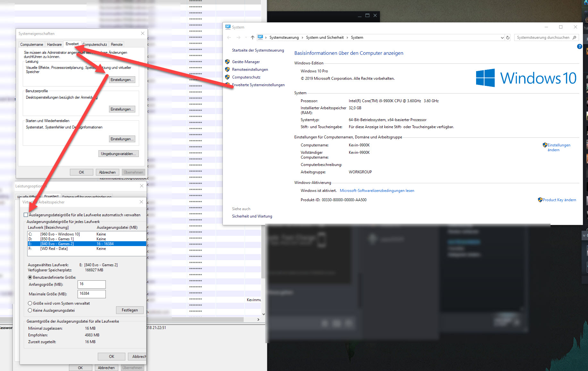Click the shield icon beside Einstellungen ändern

click(545, 145)
